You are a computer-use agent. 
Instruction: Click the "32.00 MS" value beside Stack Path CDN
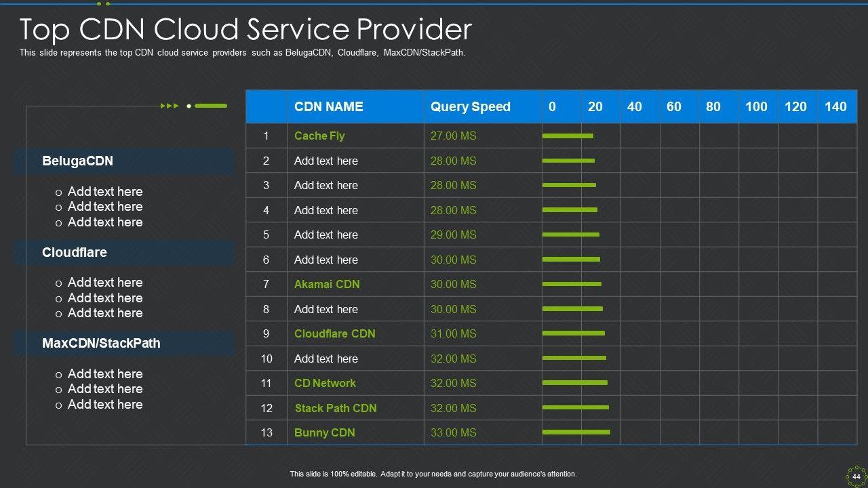coord(454,408)
